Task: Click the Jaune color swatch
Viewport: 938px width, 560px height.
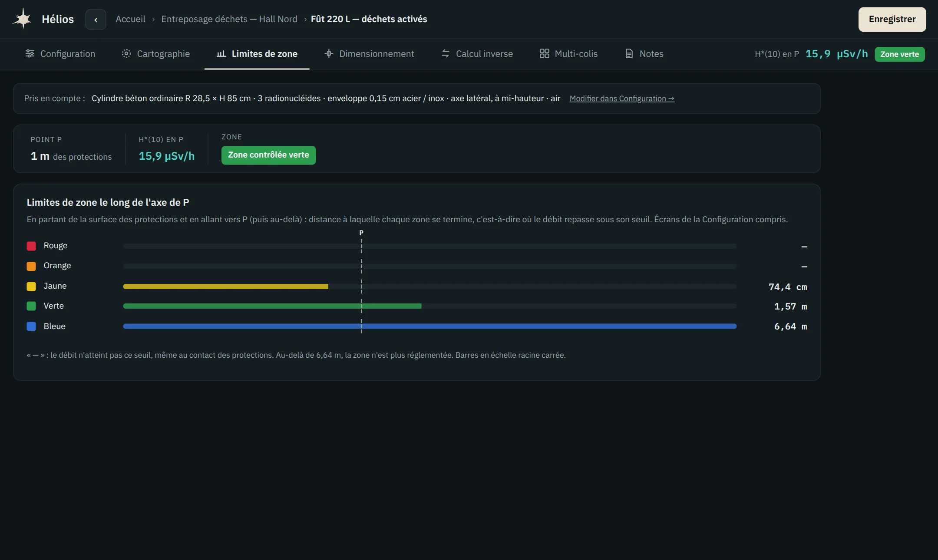Action: click(x=31, y=287)
